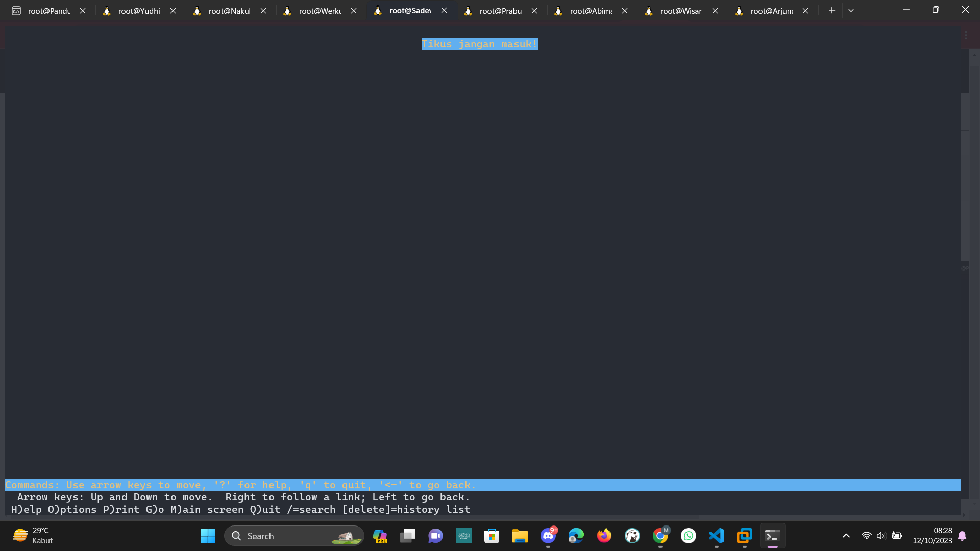Open Windows Copilot preview
The width and height of the screenshot is (980, 551).
pos(380,536)
